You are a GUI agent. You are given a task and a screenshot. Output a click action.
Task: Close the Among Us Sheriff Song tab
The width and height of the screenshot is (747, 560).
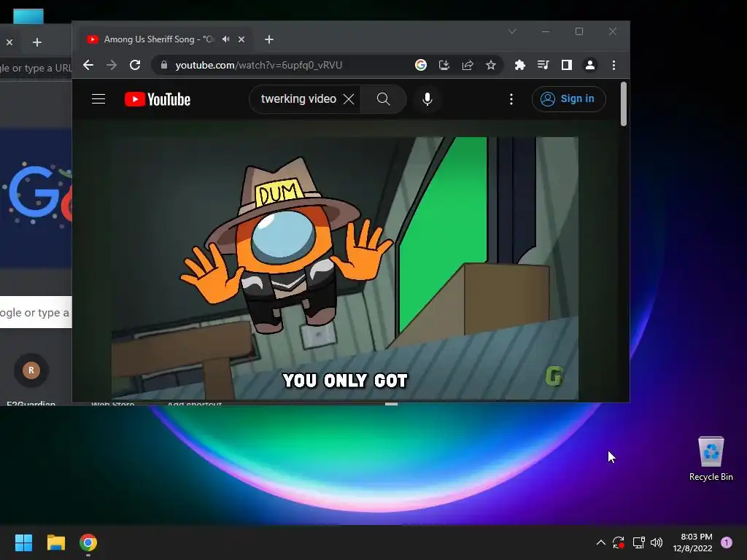[x=241, y=39]
